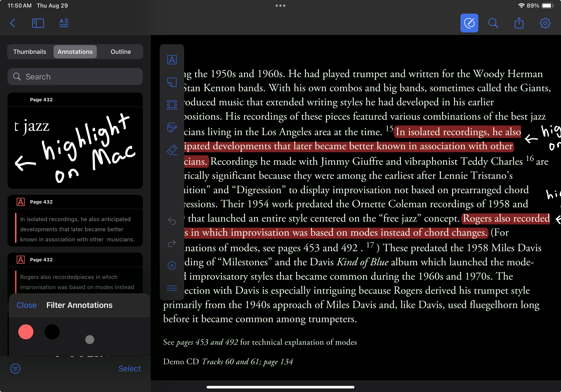Close the Filter Annotations panel

(x=26, y=305)
